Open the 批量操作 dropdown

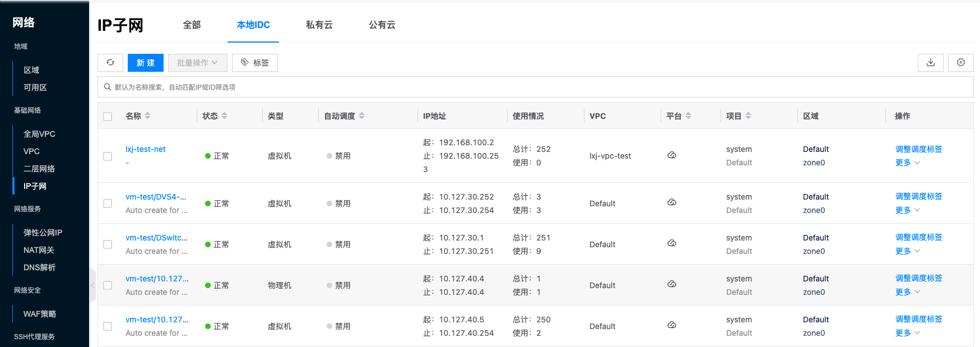tap(197, 63)
